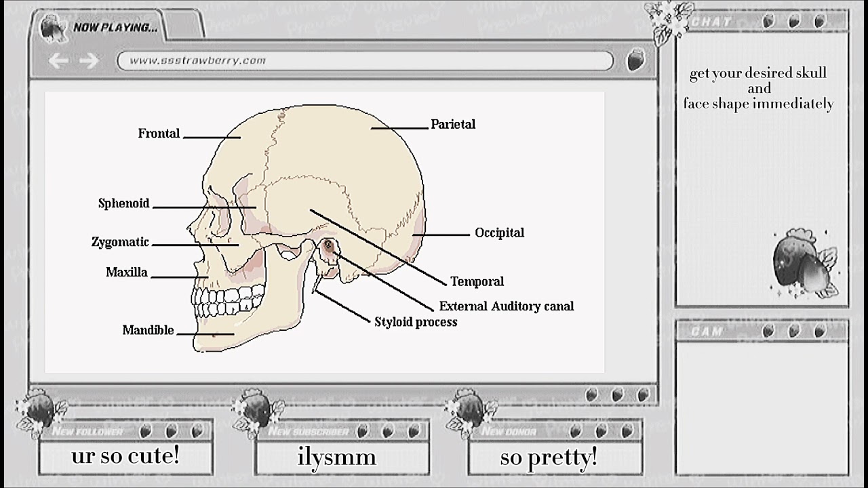Click the 'face shape immediately' chat line
The image size is (868, 488).
[758, 104]
